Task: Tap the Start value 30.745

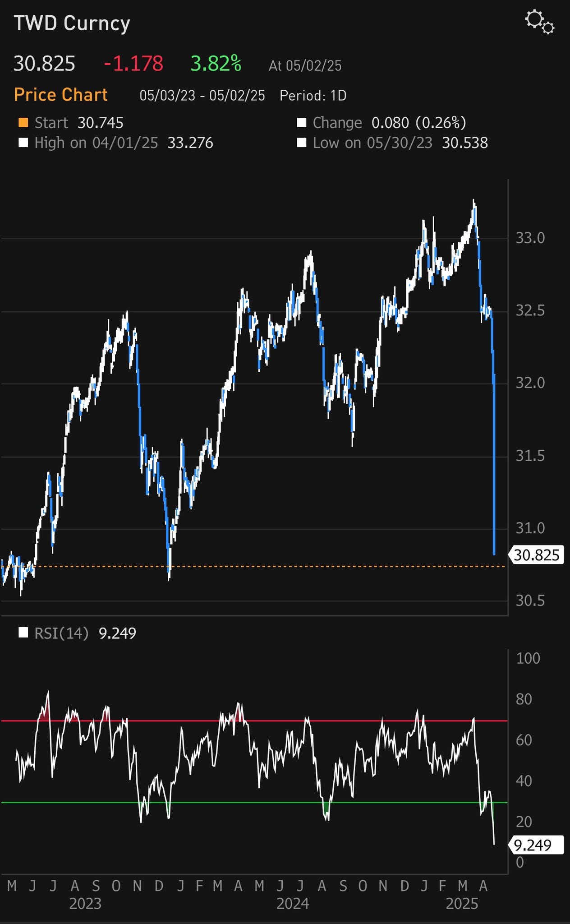Action: 101,123
